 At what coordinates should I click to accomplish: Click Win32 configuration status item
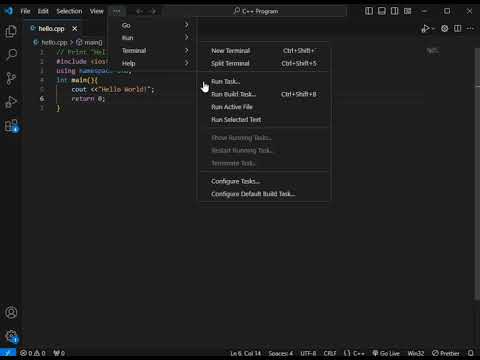coord(416,353)
